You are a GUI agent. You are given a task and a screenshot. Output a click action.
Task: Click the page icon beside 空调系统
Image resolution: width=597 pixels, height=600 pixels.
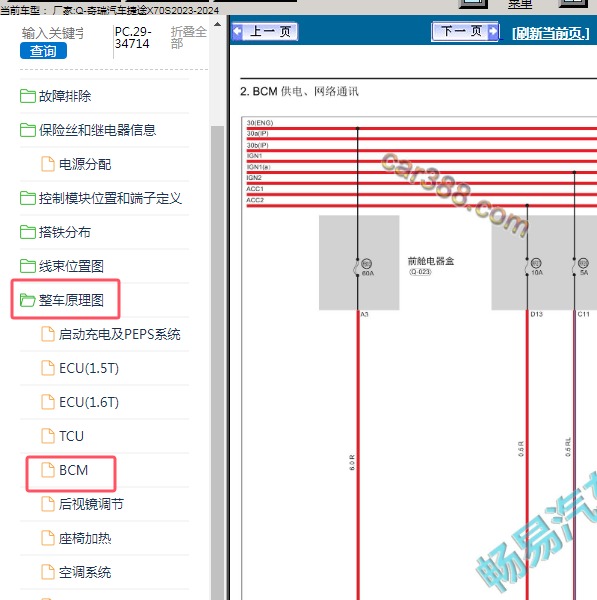pos(48,572)
